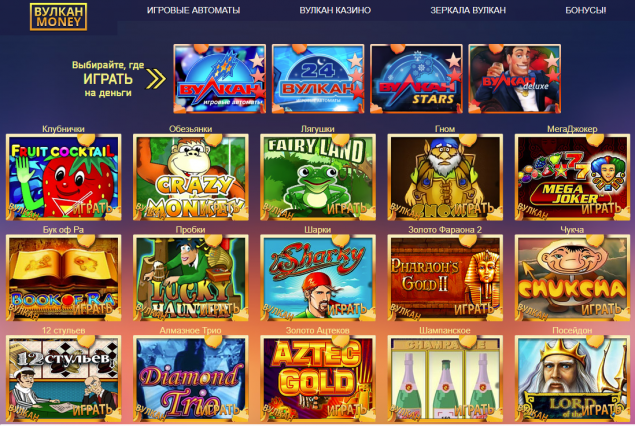Open the Вулкан игровые автоматы banner
Screen dimensions: 635x426
(x=219, y=79)
